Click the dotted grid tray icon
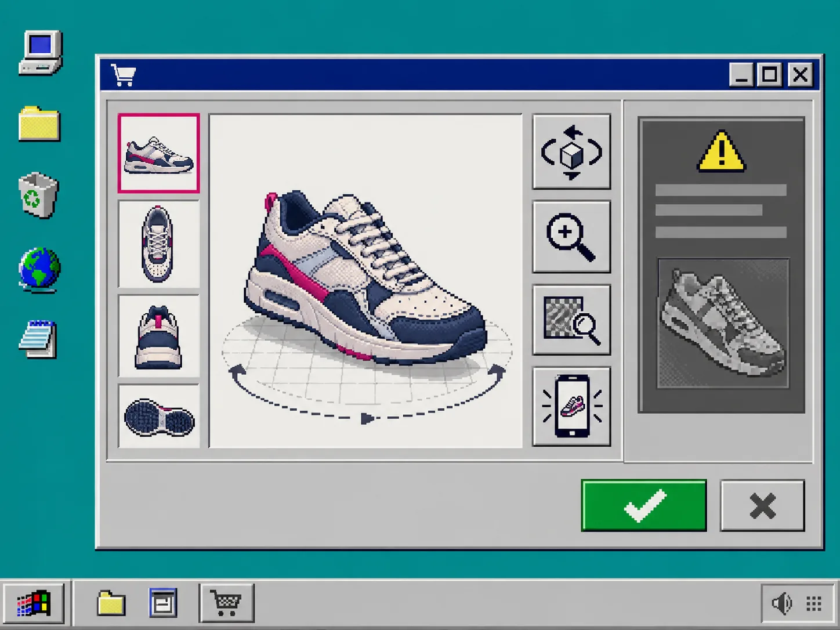840x630 pixels. [814, 604]
